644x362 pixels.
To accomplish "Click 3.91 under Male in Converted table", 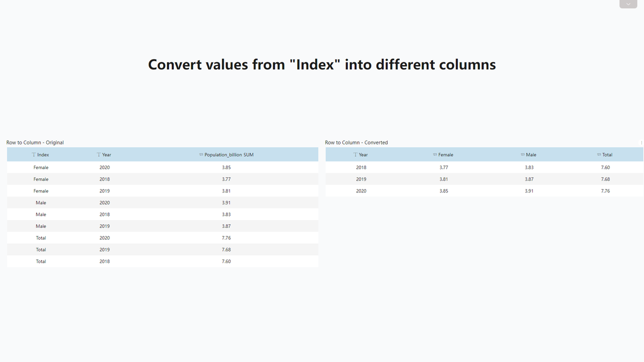I will (x=529, y=191).
